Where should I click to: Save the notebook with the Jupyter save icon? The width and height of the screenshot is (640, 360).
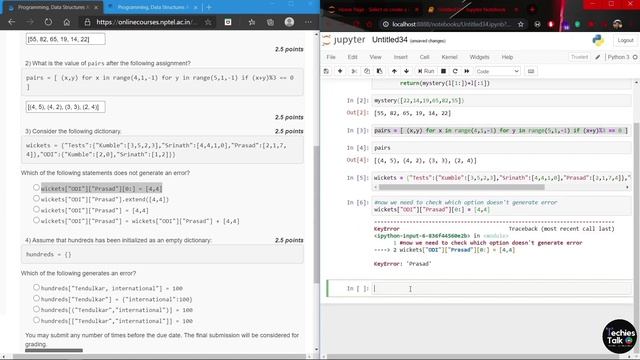[x=326, y=71]
